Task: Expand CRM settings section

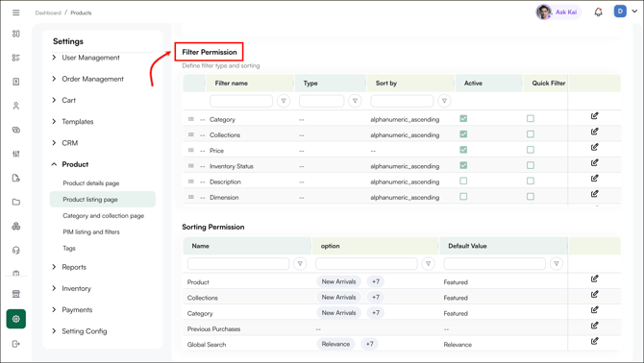Action: click(65, 143)
